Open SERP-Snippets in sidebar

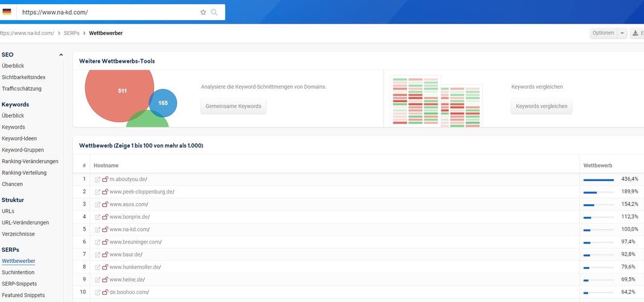click(x=19, y=284)
